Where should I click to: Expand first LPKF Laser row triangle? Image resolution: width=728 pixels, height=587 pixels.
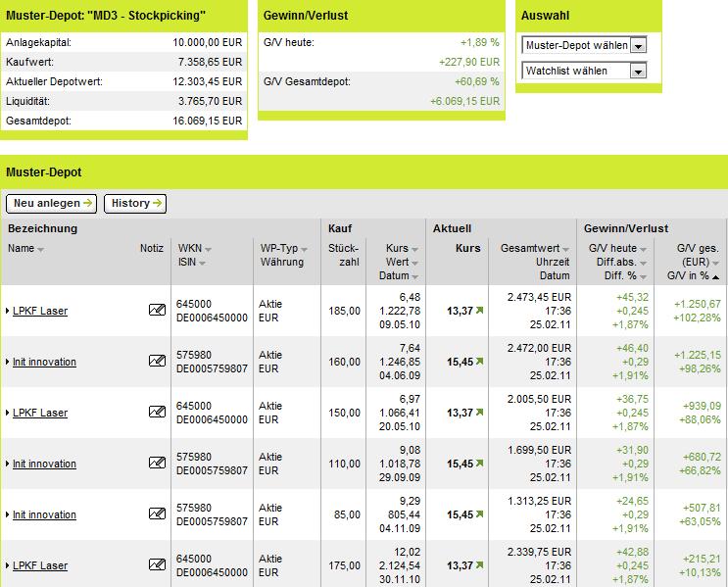click(x=8, y=311)
